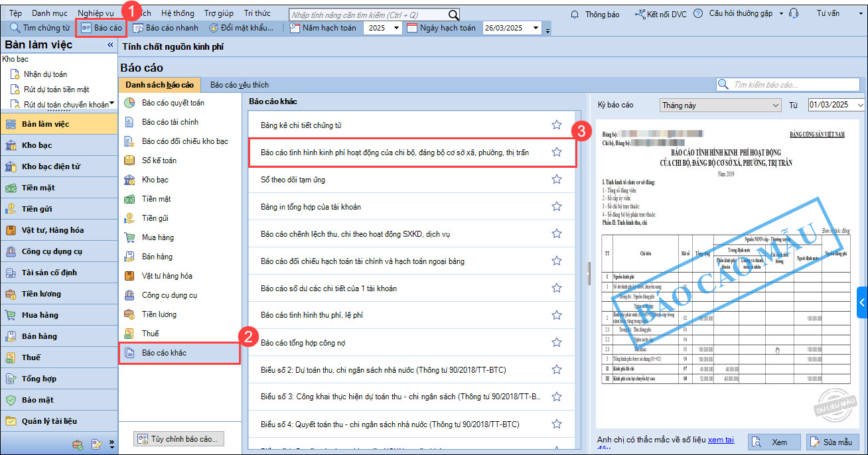The width and height of the screenshot is (868, 455).
Task: Expand Câu hỏi thường gặp dropdown arrow
Action: [x=781, y=14]
